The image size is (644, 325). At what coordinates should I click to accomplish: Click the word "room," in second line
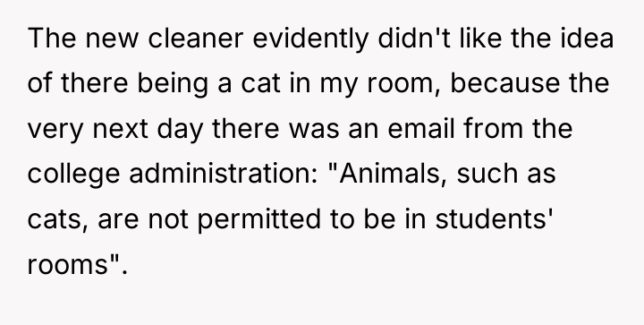point(403,83)
